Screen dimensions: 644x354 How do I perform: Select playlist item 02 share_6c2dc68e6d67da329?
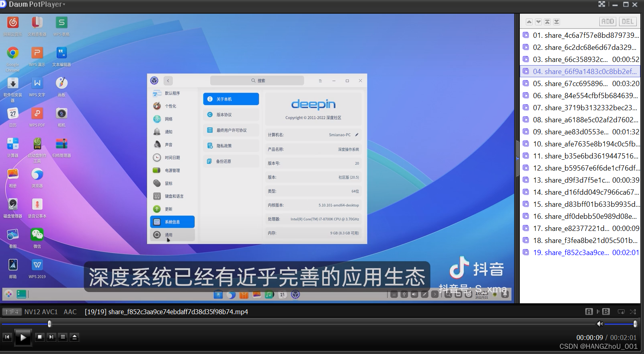[x=580, y=47]
